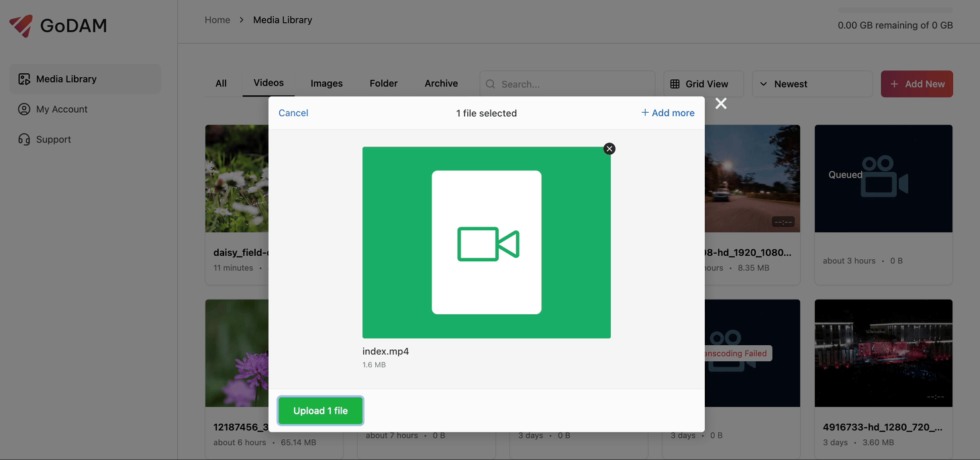This screenshot has height=460, width=980.
Task: Click the Add New button
Action: click(x=916, y=84)
